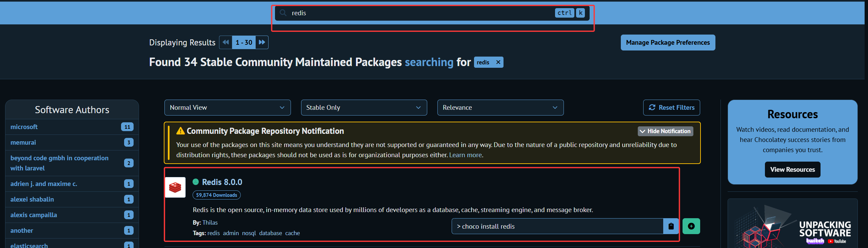Remove the redis search tag

(498, 62)
